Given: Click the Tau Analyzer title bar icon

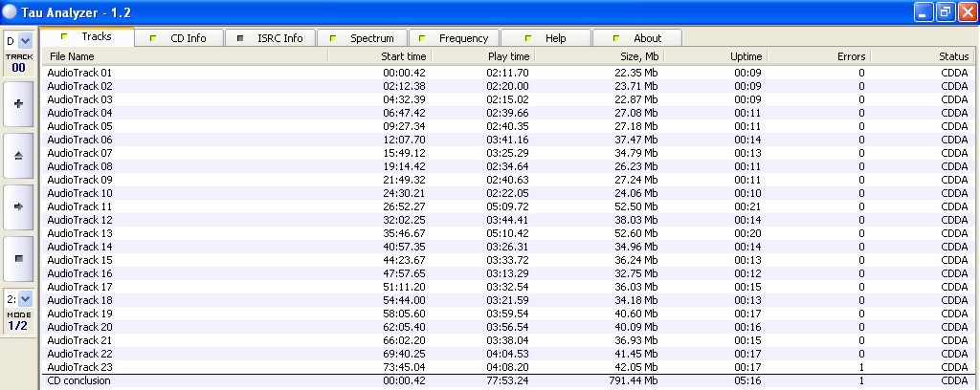Looking at the screenshot, I should click(x=10, y=11).
